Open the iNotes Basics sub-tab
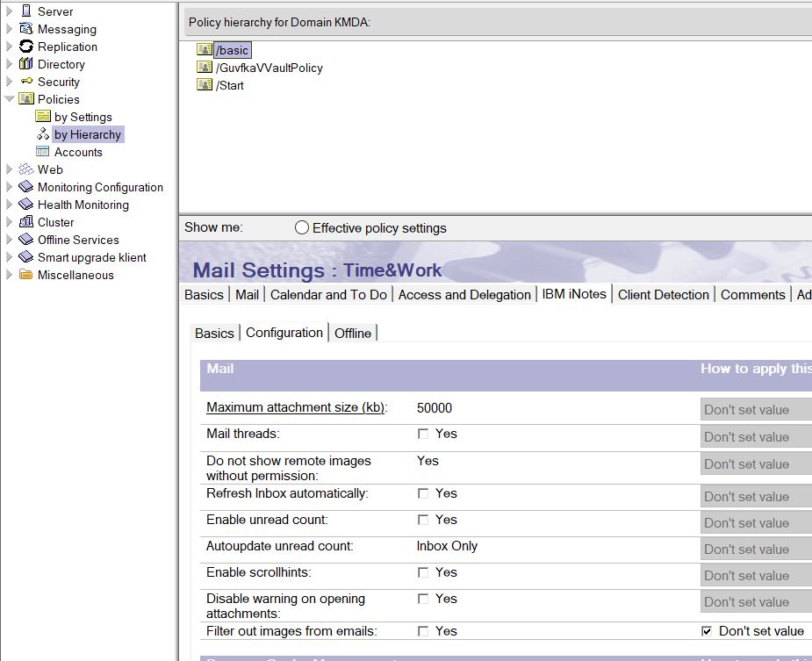812x661 pixels. (x=214, y=333)
